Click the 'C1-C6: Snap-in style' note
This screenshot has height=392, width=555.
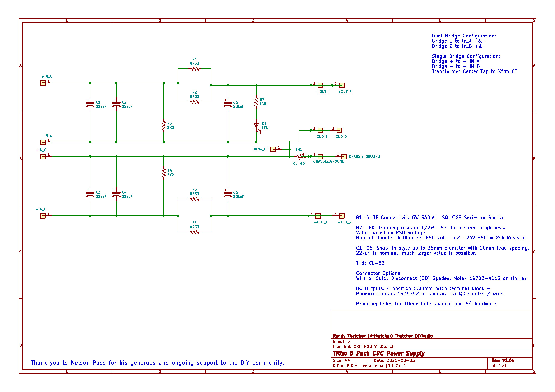[442, 248]
